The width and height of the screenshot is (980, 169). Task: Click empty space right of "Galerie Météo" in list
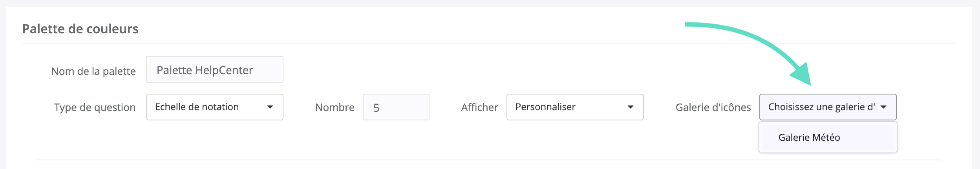[x=872, y=138]
